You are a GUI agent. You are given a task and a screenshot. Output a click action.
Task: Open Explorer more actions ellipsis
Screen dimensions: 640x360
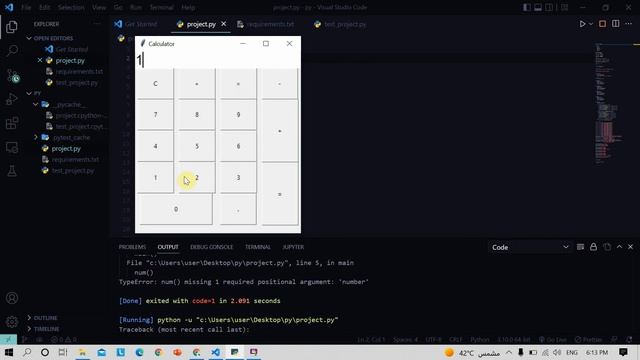[97, 24]
